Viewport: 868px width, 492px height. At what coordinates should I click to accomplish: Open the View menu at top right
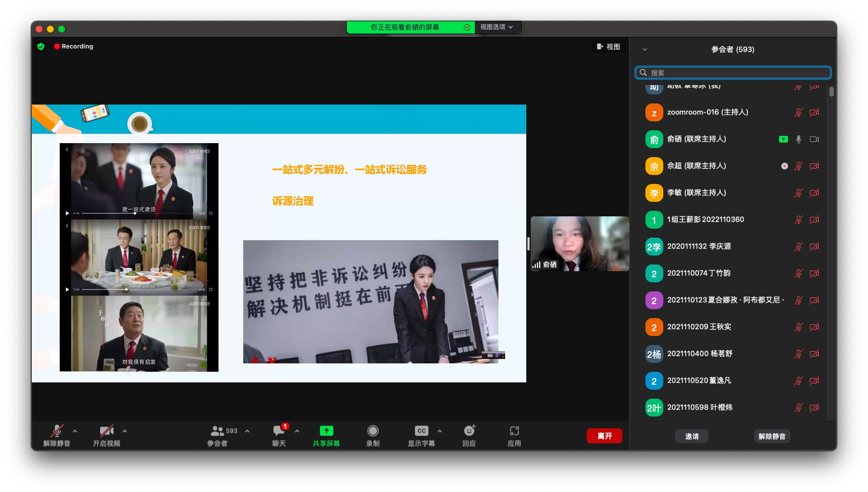609,47
